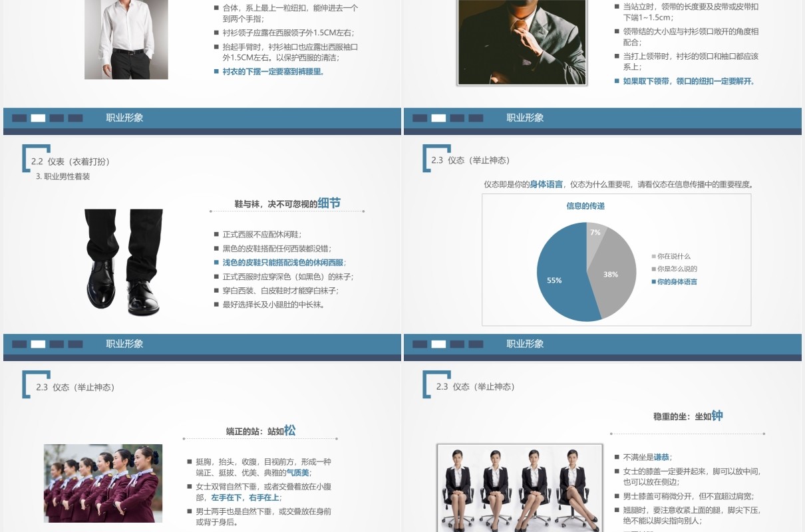Click the bullet starting 男士两手也是自然下垂

coord(259,517)
